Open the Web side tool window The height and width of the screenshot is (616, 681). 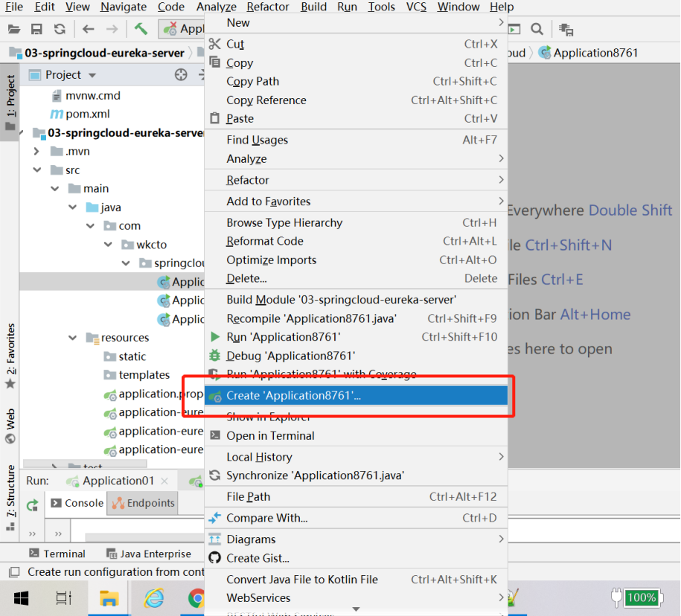click(10, 426)
